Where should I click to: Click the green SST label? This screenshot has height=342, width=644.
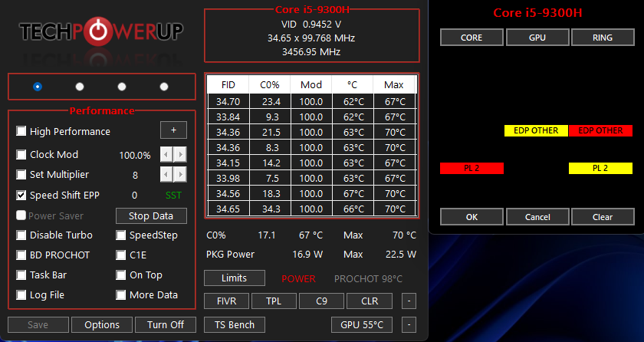(173, 196)
